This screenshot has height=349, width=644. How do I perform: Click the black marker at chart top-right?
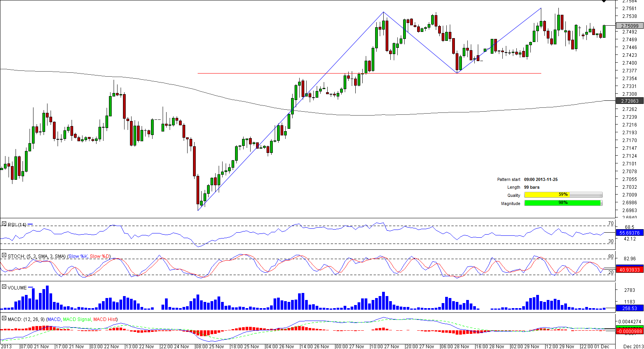604,1
